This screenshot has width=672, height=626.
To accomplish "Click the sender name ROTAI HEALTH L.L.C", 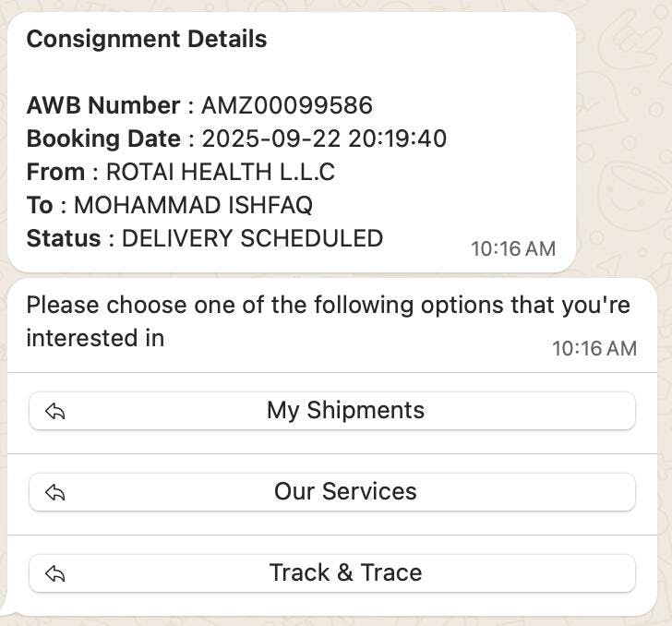I will point(221,172).
